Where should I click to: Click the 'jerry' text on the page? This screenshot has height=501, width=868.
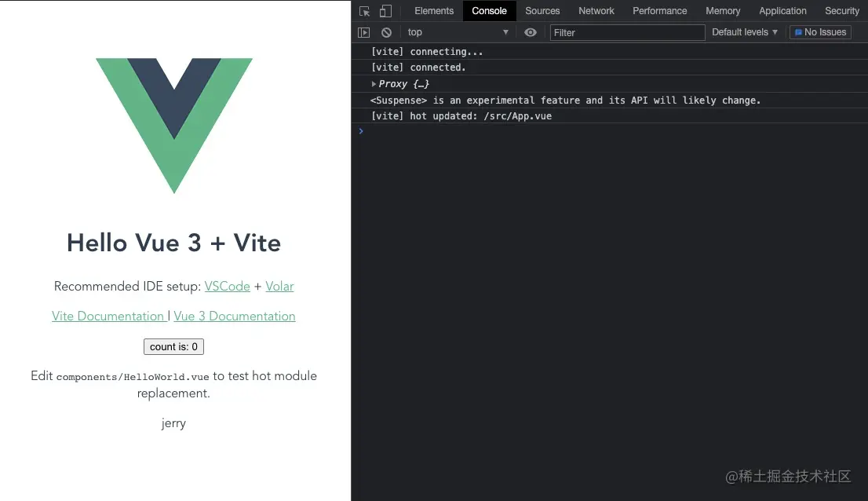[x=173, y=423]
